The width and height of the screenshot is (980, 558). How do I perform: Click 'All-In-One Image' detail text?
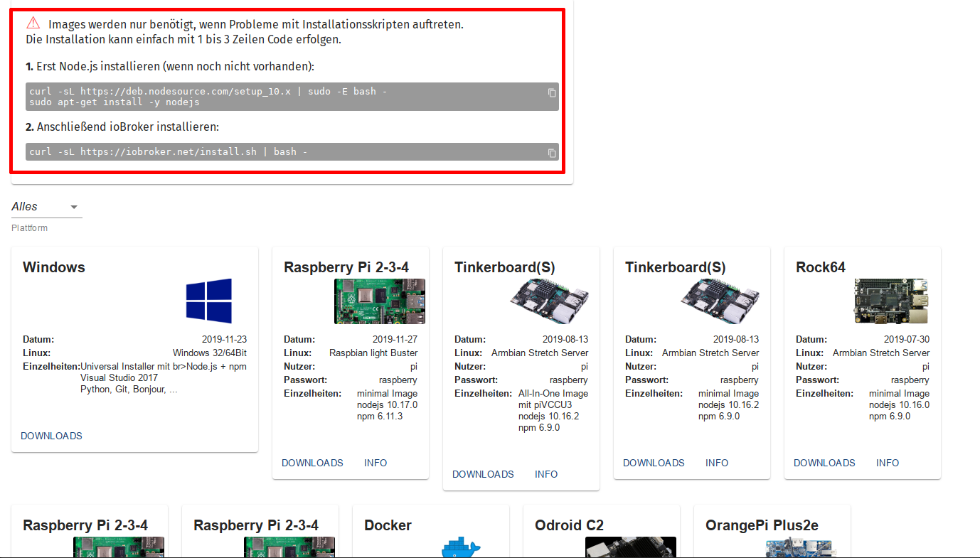point(553,394)
